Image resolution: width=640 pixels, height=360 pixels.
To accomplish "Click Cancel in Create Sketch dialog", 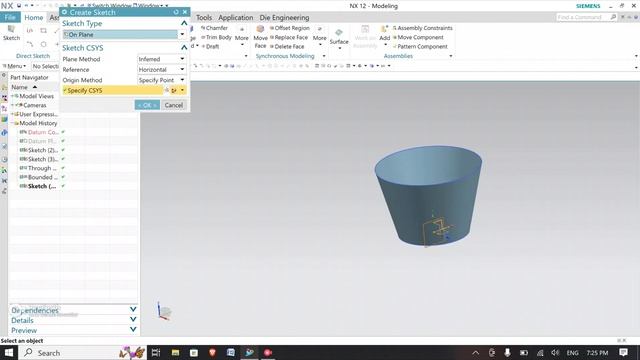I will 173,105.
